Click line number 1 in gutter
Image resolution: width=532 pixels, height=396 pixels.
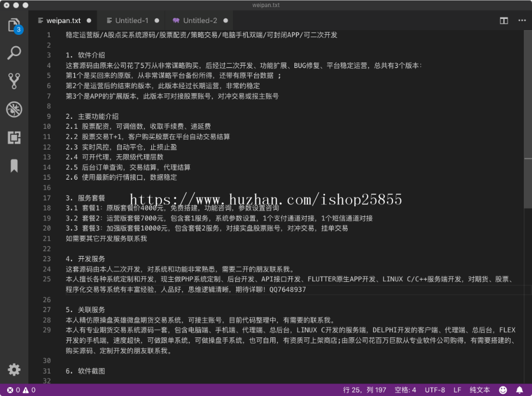(x=49, y=35)
